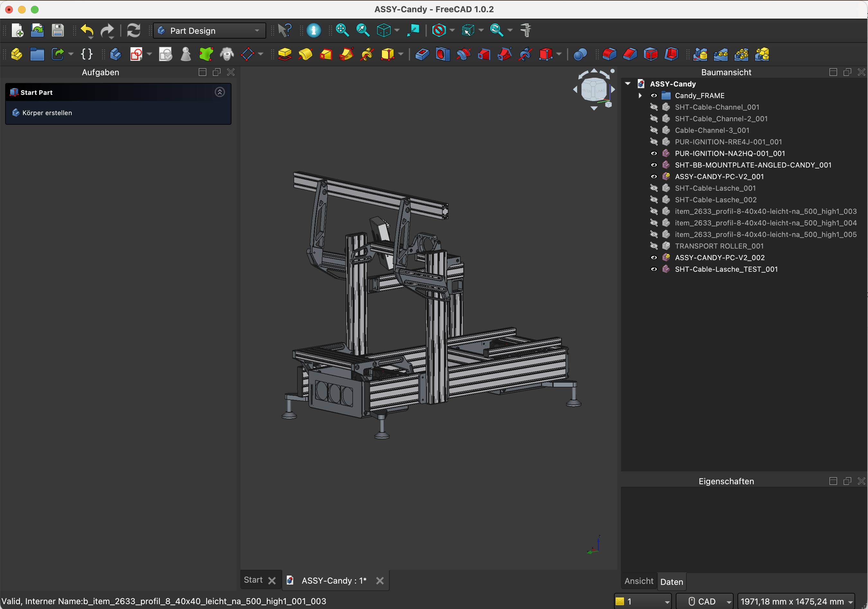Click the Pocket feature icon
This screenshot has height=609, width=868.
pos(422,54)
